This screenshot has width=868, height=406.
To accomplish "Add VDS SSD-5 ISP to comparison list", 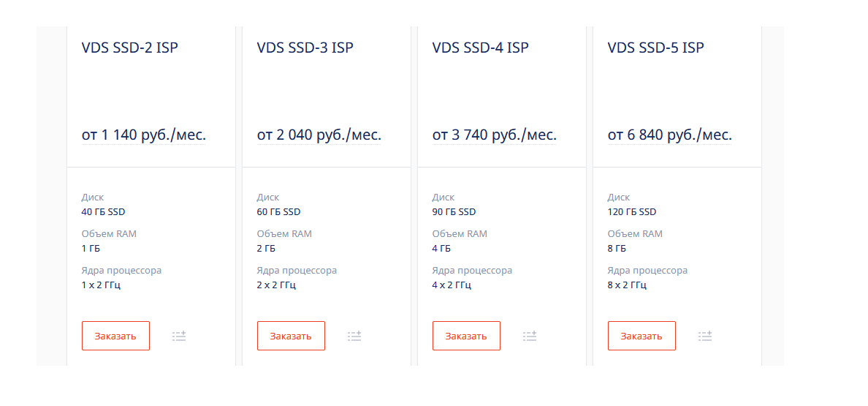I will pos(704,336).
